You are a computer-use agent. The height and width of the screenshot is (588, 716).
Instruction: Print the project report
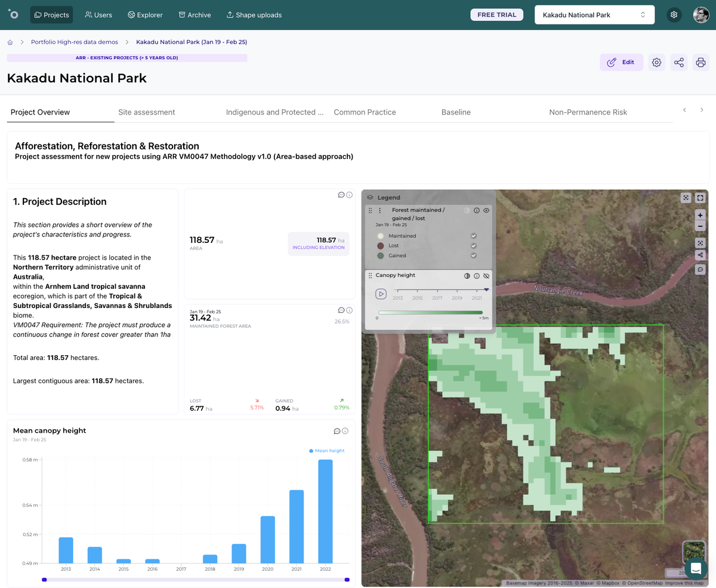[x=701, y=62]
